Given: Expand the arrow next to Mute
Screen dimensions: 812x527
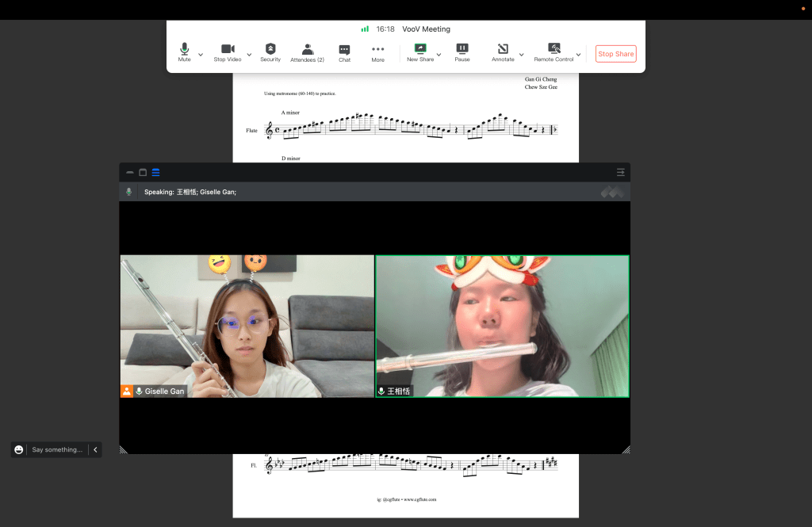Looking at the screenshot, I should click(x=201, y=55).
